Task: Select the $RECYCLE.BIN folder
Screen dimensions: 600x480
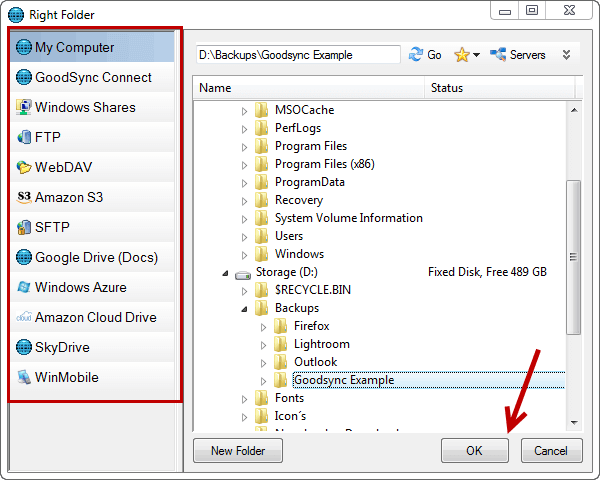Action: coord(313,290)
